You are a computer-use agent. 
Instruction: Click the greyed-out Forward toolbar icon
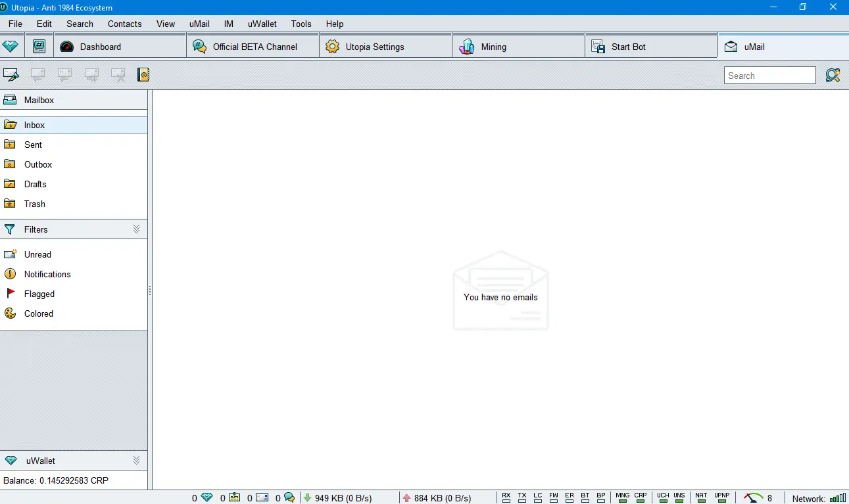[x=91, y=75]
